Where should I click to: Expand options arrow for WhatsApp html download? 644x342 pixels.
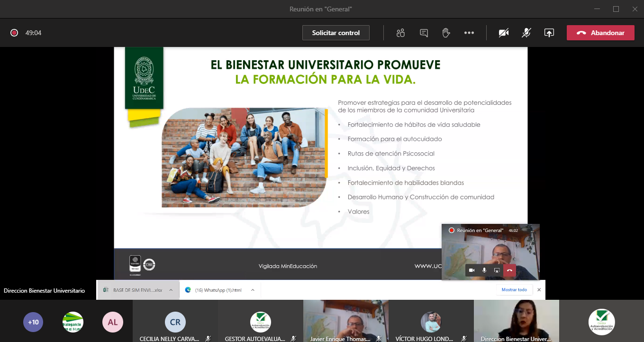[253, 290]
